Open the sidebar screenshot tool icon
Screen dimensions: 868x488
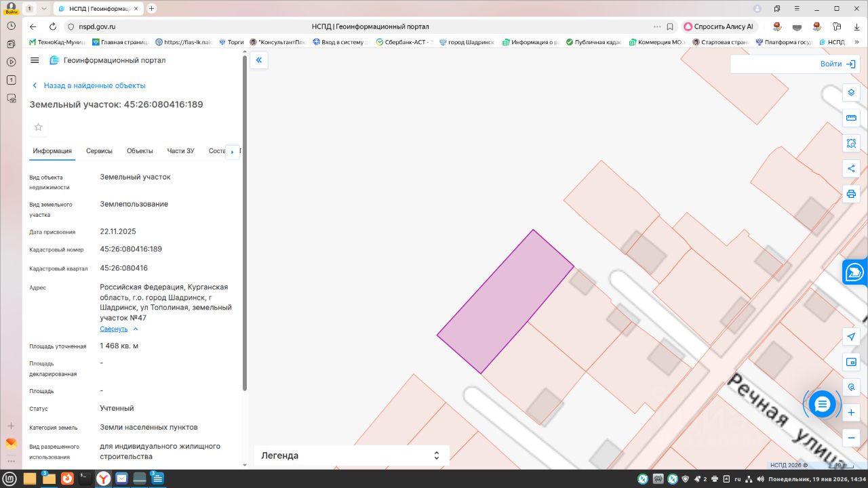(11, 98)
